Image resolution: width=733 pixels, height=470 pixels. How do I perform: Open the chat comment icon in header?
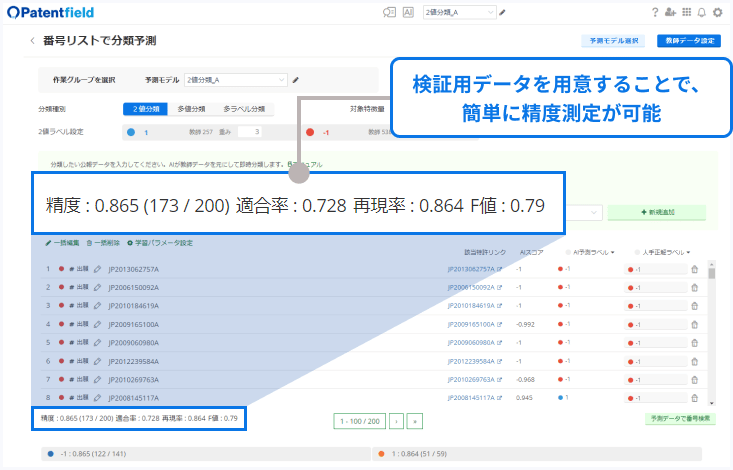click(389, 13)
